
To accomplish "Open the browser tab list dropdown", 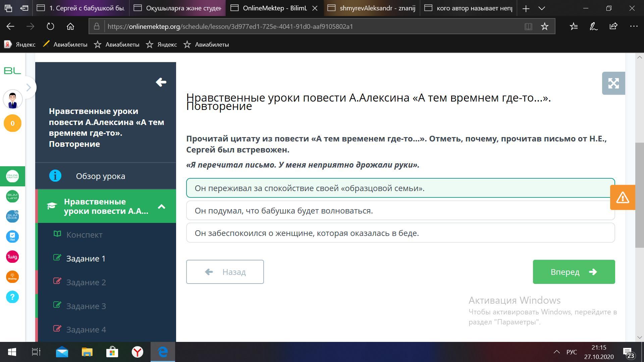I will coord(542,8).
